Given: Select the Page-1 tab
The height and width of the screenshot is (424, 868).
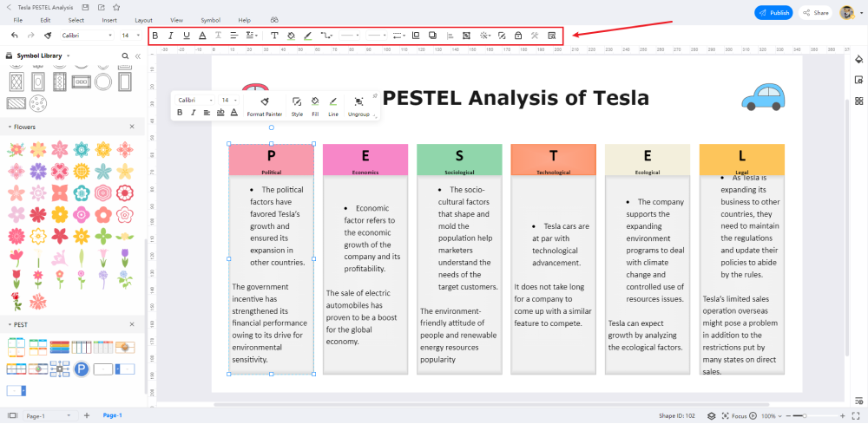Looking at the screenshot, I should click(112, 415).
